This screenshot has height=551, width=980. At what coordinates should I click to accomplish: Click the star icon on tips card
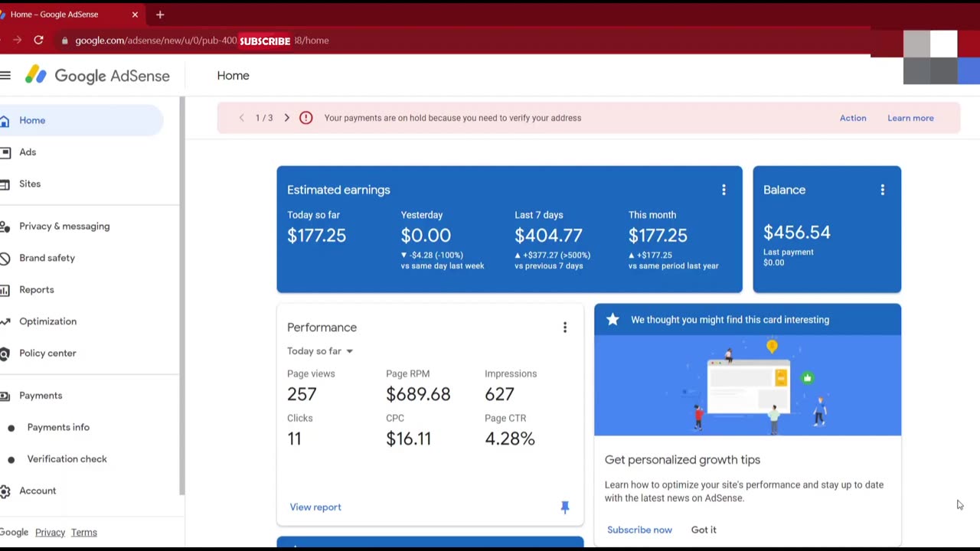pyautogui.click(x=612, y=319)
